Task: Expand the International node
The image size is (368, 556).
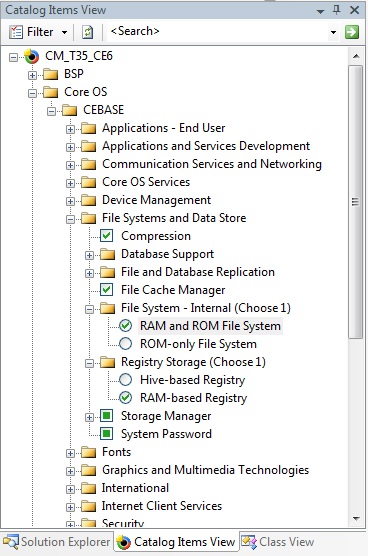Action: (70, 489)
